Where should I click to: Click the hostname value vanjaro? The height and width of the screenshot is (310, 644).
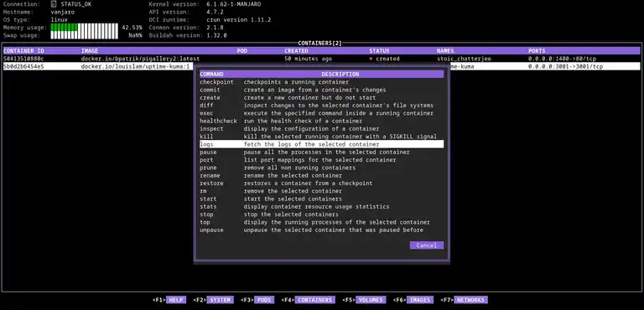(62, 12)
